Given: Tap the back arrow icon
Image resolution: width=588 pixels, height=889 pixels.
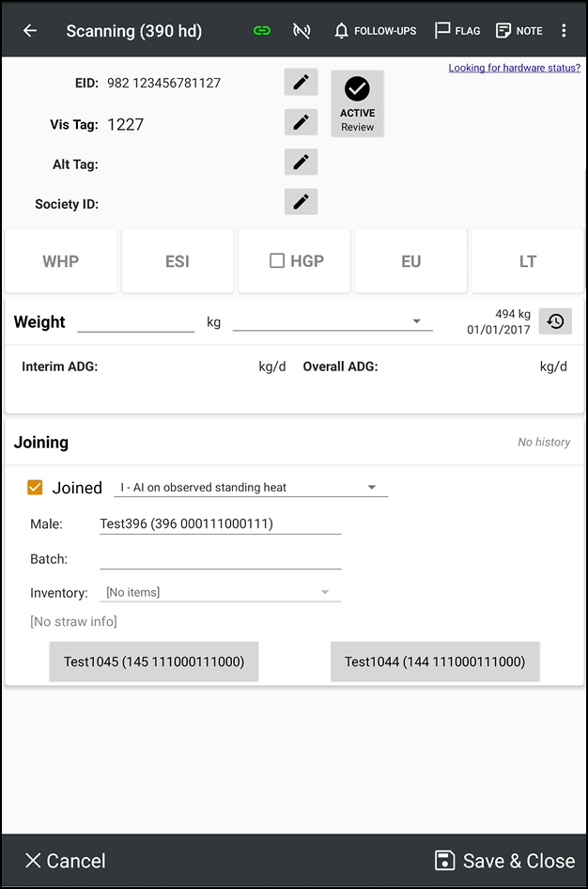Looking at the screenshot, I should tap(30, 31).
